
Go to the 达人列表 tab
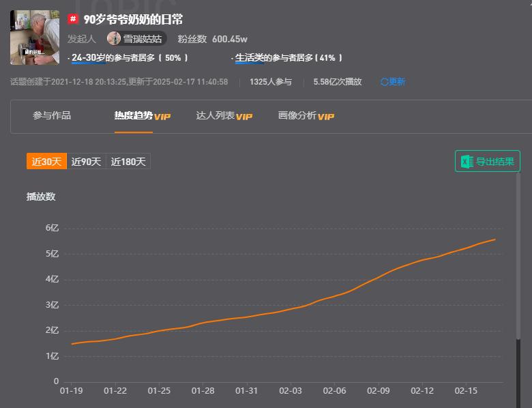pos(215,116)
